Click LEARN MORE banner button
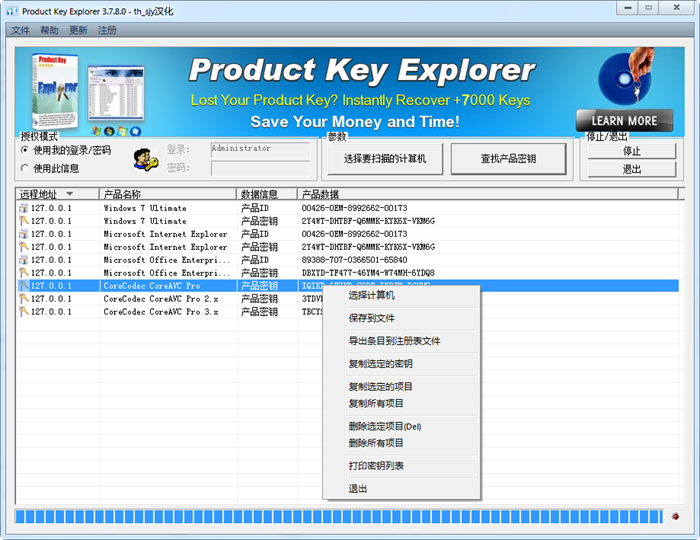Screen dimensions: 700x540 tap(624, 120)
